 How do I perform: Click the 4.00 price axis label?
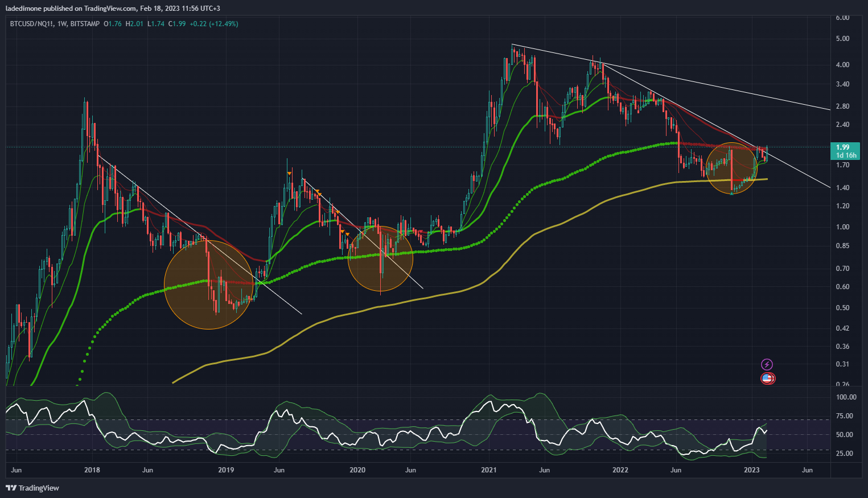842,65
